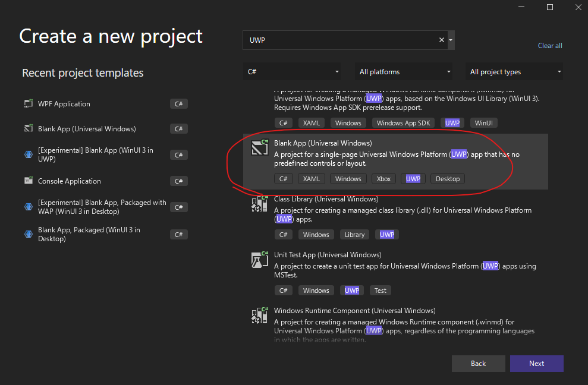Select Class Library (Universal Windows) result title

326,198
